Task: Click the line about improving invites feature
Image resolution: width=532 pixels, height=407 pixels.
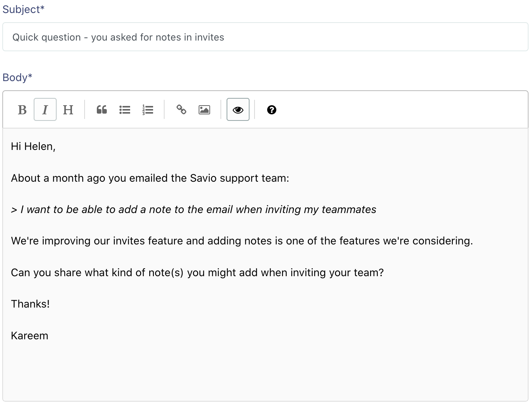Action: 242,241
